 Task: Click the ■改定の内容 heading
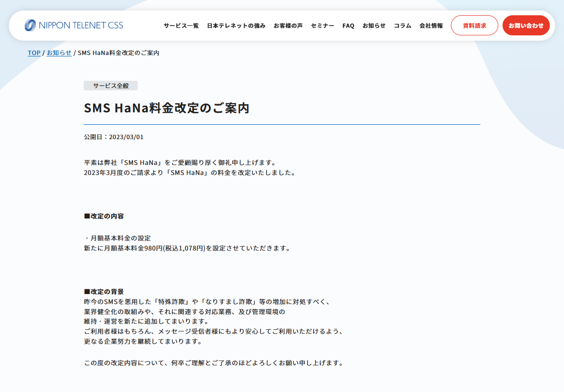coord(104,216)
